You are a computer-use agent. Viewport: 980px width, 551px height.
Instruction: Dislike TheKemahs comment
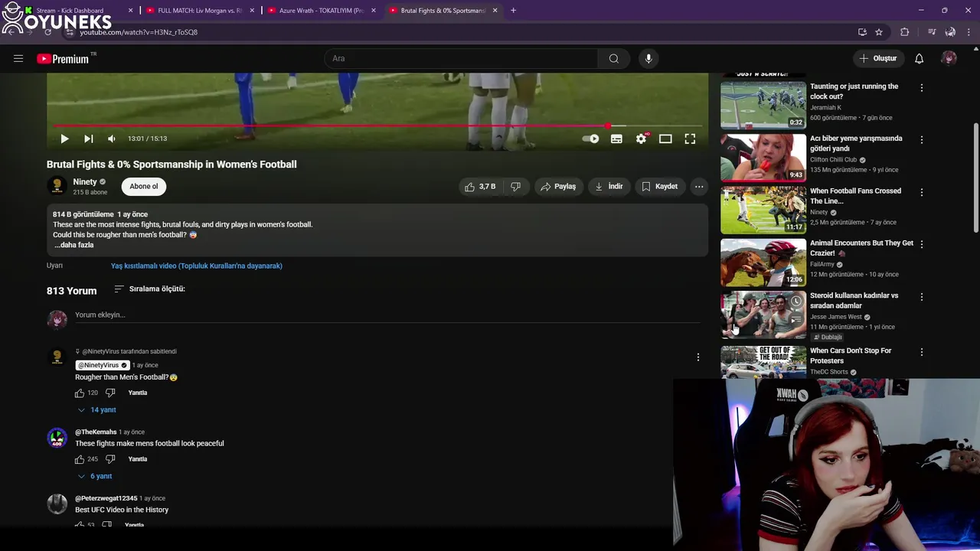110,459
